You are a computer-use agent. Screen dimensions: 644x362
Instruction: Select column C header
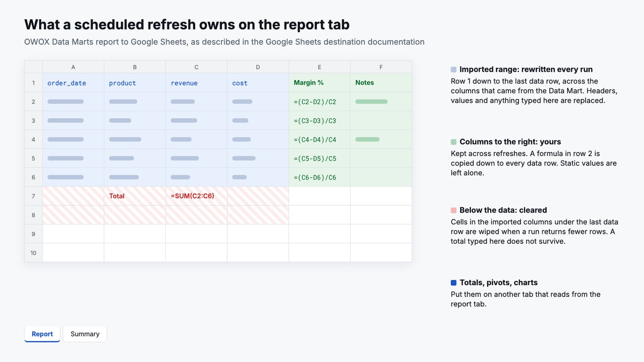197,67
